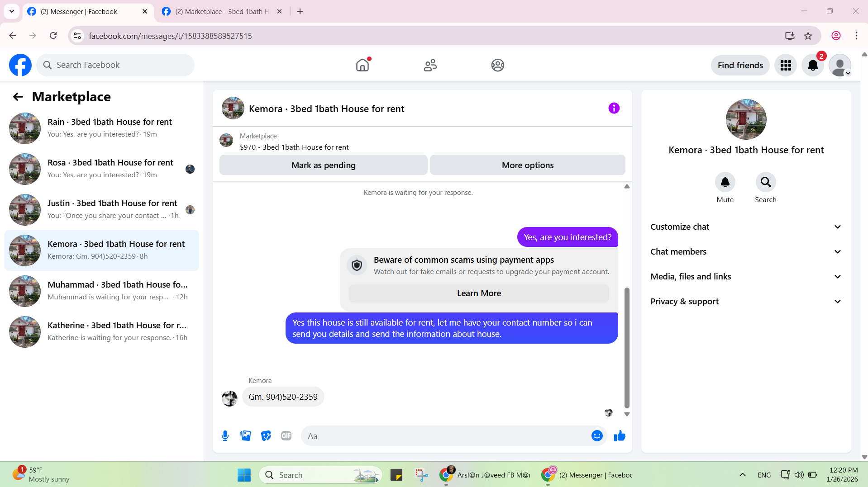Open Justin's house rental conversation
This screenshot has width=868, height=487.
pyautogui.click(x=102, y=210)
